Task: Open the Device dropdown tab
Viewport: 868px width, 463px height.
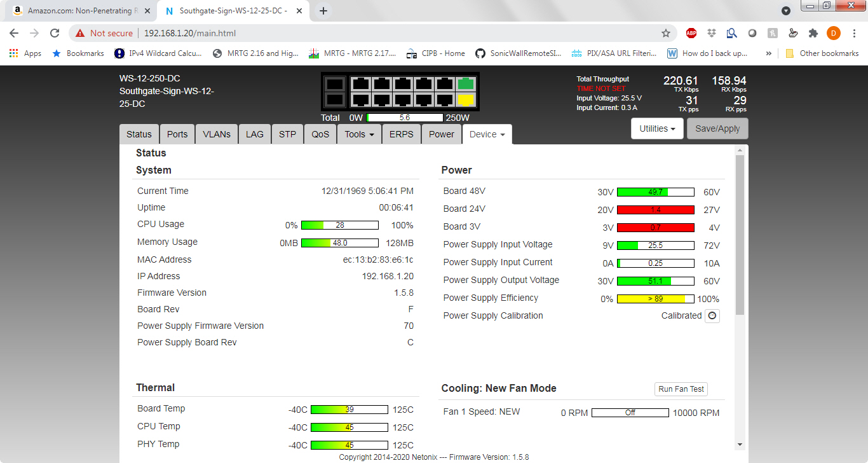Action: click(487, 134)
